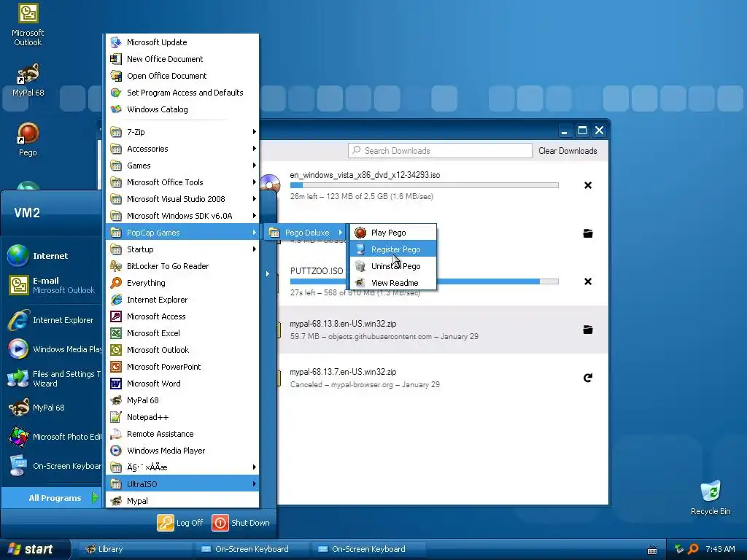
Task: Select Register Pego menu item
Action: pos(393,249)
